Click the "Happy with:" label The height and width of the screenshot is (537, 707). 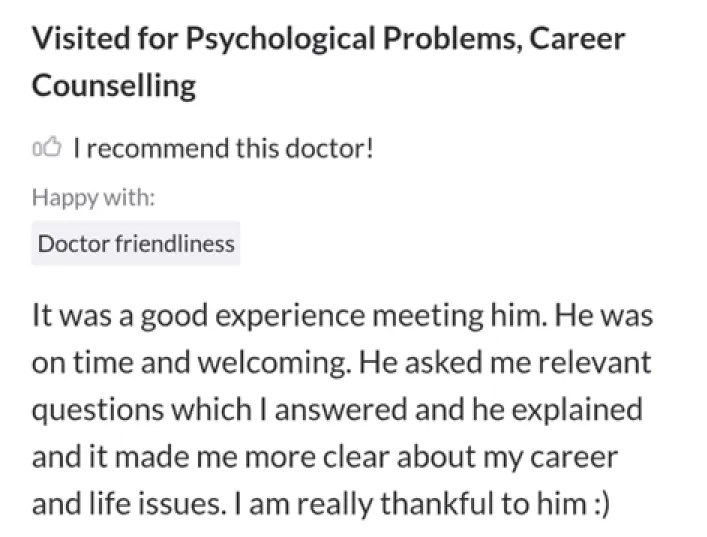click(93, 197)
